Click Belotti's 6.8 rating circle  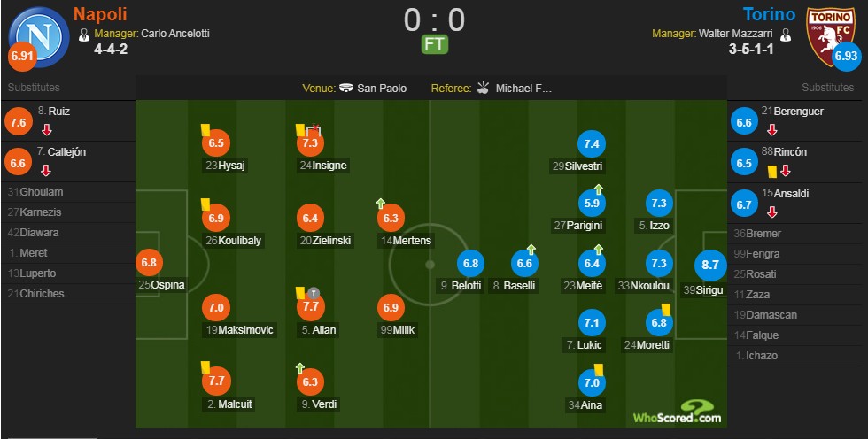click(x=471, y=263)
